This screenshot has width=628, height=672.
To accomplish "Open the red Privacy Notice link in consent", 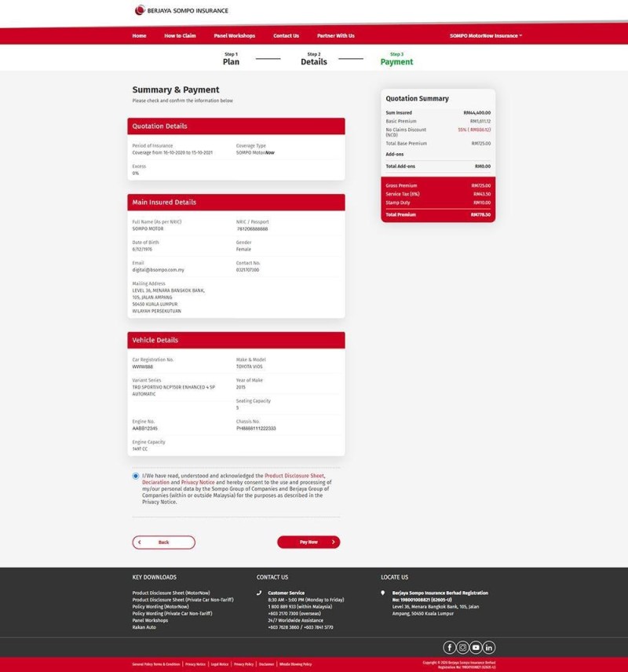I will (198, 482).
